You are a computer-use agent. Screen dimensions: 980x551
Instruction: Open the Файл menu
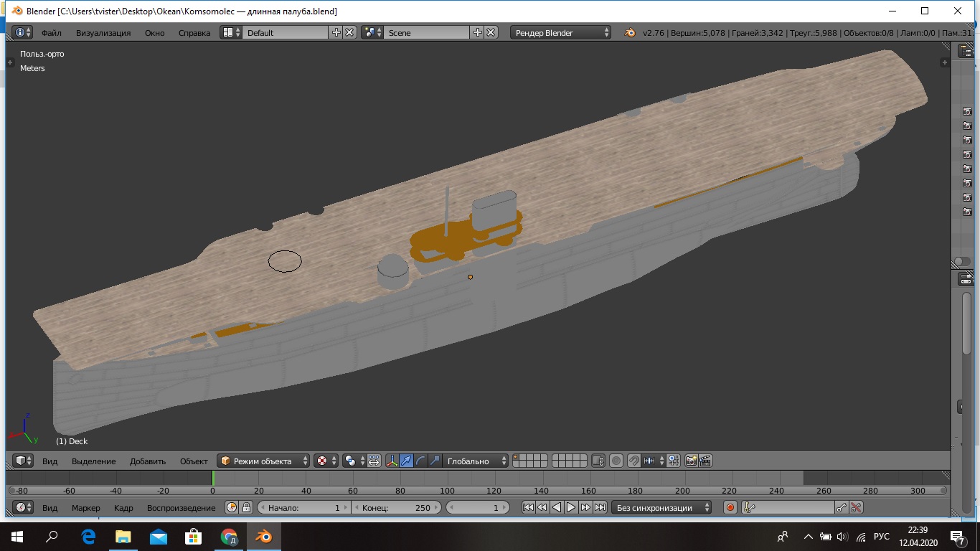[51, 32]
